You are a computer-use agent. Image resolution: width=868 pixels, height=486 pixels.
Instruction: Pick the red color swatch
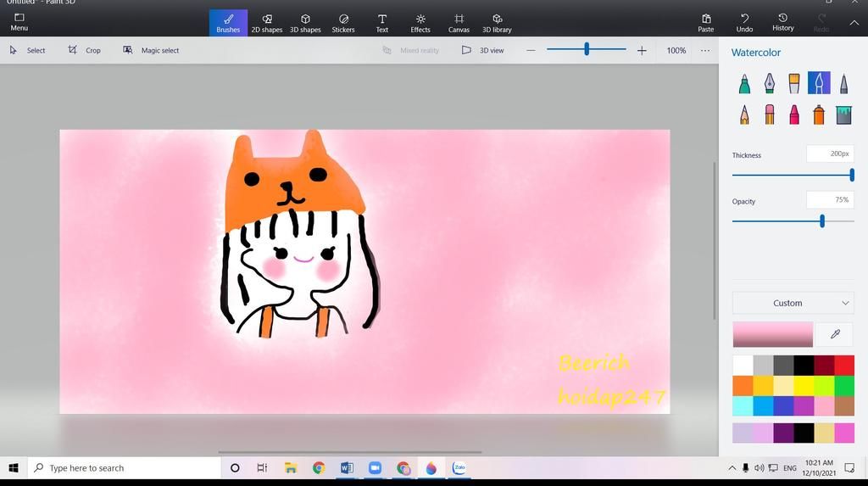point(844,366)
